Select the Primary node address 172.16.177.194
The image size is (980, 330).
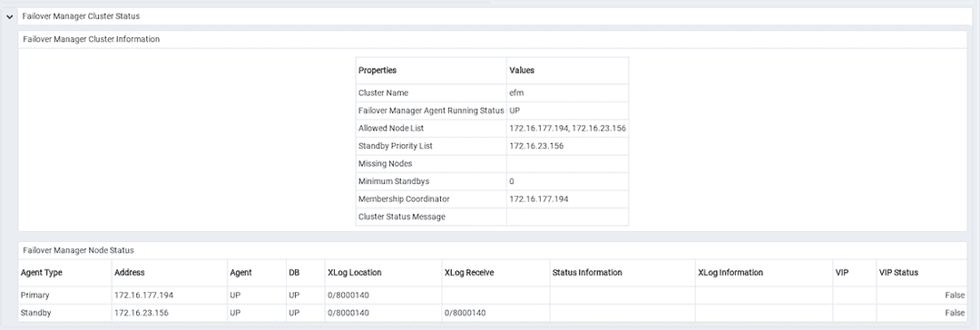[x=170, y=295]
